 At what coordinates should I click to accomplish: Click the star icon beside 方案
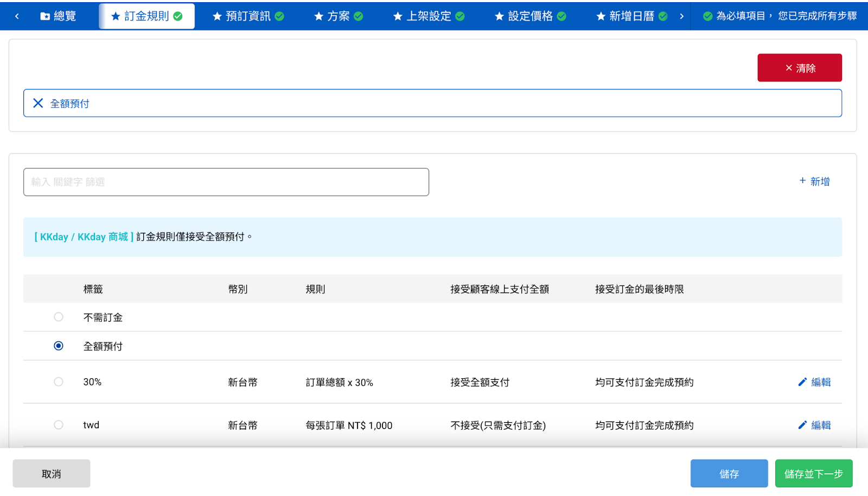coord(319,16)
